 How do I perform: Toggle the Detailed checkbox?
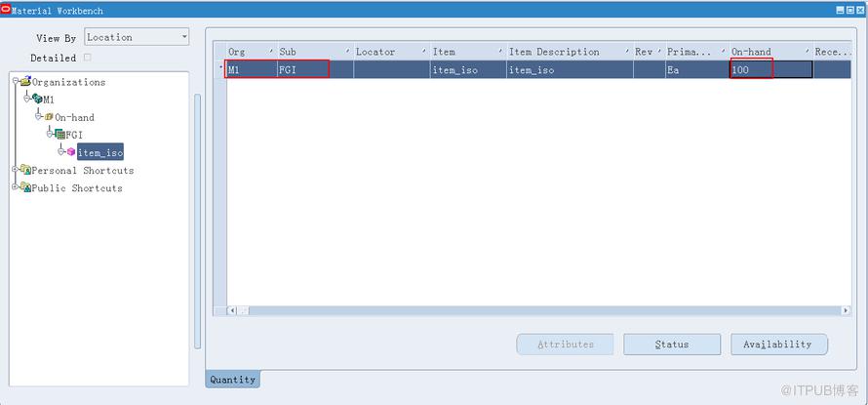87,57
